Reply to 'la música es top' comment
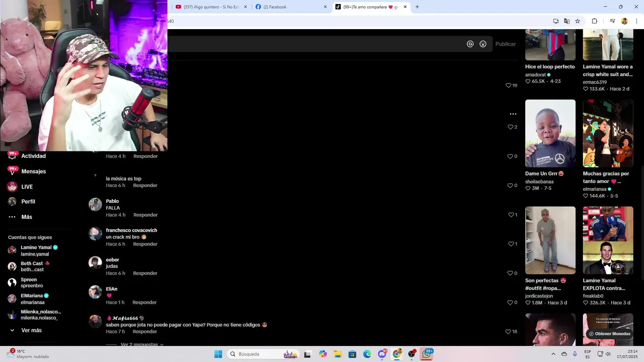The height and width of the screenshot is (362, 644). [145, 186]
